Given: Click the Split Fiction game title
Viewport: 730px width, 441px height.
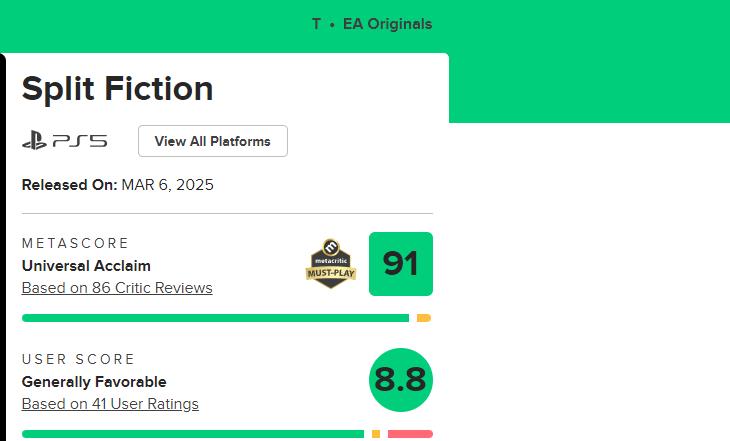Looking at the screenshot, I should point(117,89).
